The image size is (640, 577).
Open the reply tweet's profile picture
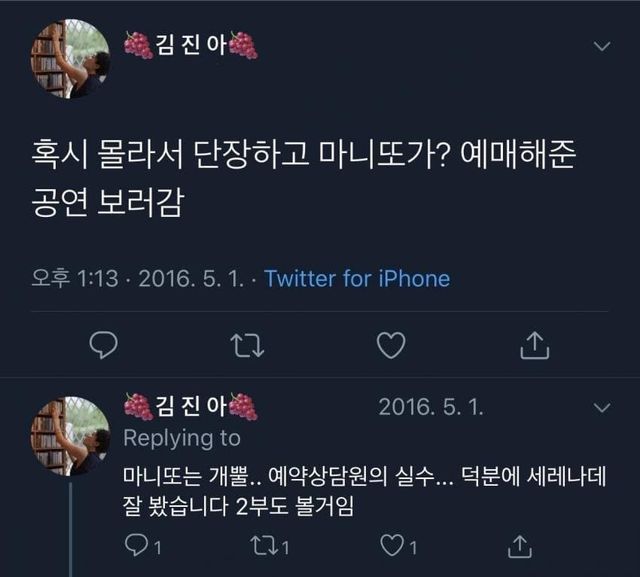tap(70, 436)
